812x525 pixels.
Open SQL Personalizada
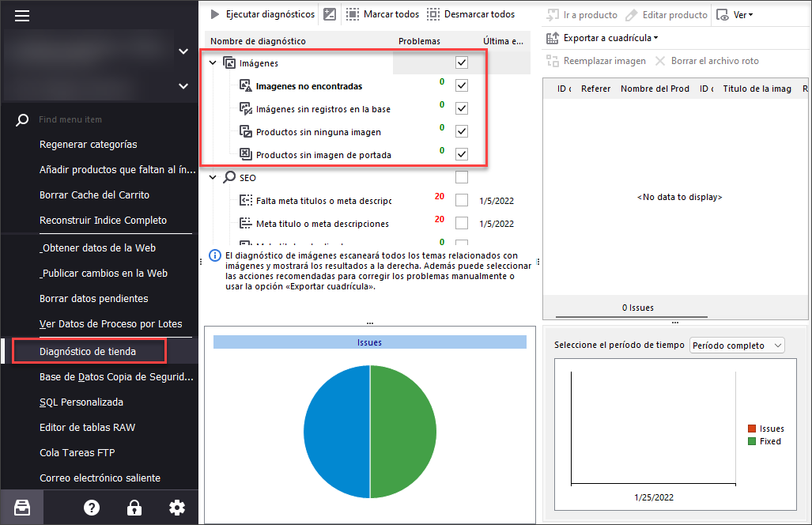(x=81, y=402)
